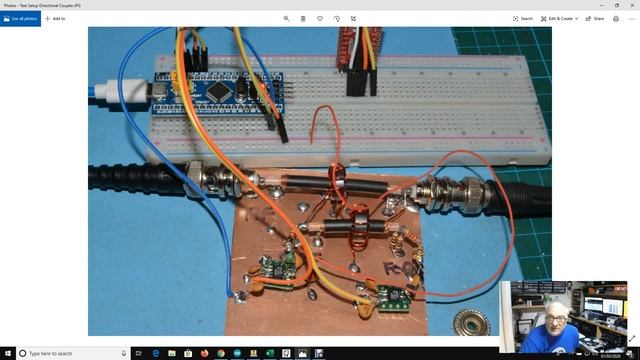Click the displayed circuit board photo
The height and width of the screenshot is (360, 640).
tap(320, 181)
